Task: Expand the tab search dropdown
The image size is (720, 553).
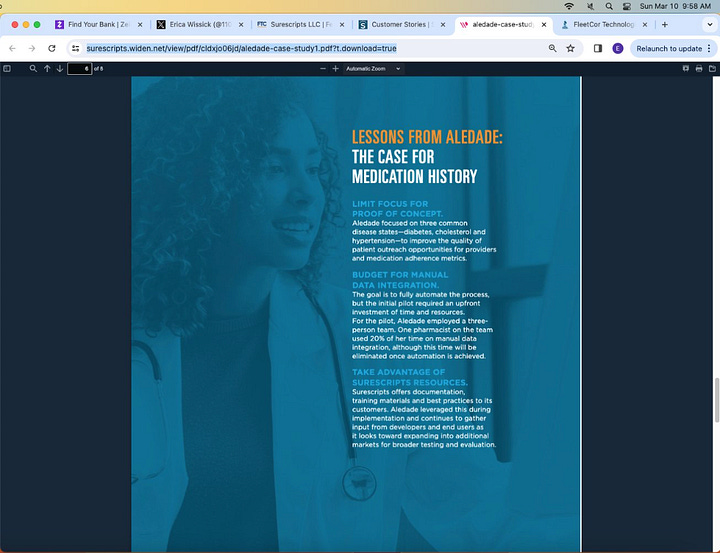Action: [x=710, y=25]
